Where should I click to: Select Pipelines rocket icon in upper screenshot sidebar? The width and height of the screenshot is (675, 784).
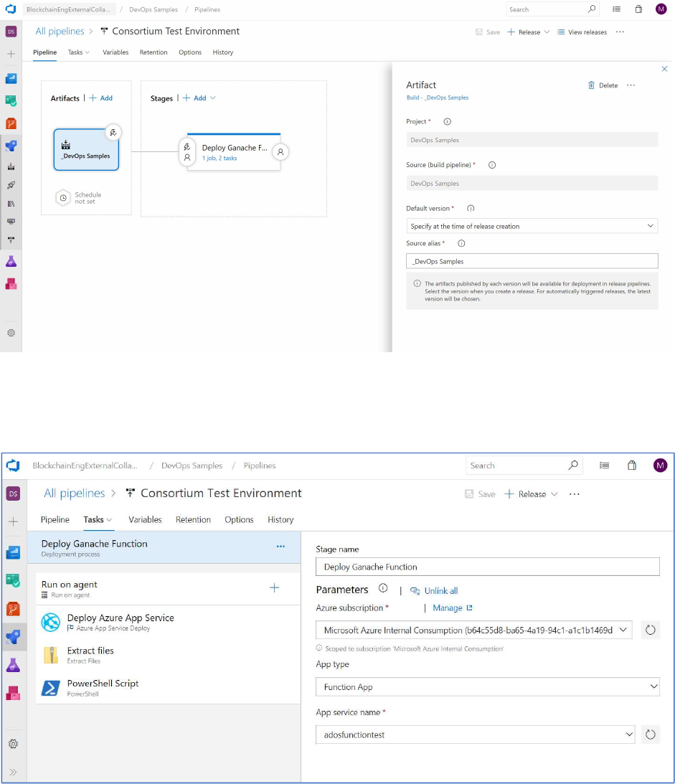[11, 146]
